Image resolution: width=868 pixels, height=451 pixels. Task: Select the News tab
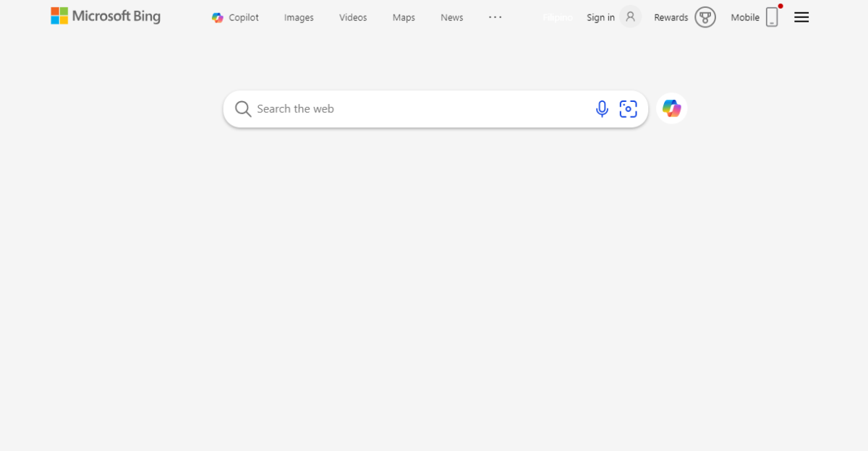tap(451, 17)
